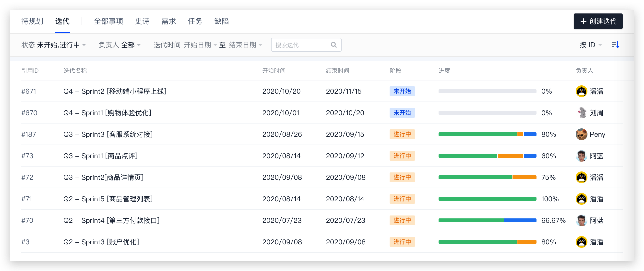
Task: Click the 100% progress value
Action: click(x=550, y=199)
